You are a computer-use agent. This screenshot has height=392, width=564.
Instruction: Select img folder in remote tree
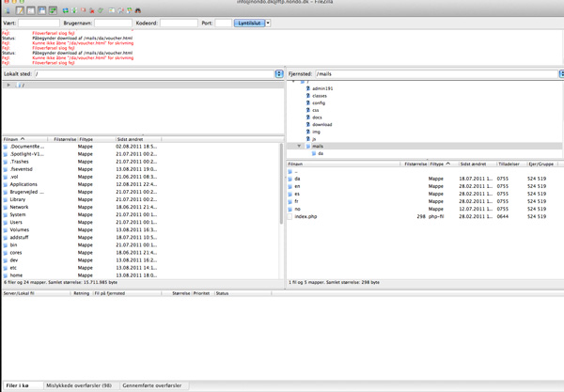pos(316,132)
